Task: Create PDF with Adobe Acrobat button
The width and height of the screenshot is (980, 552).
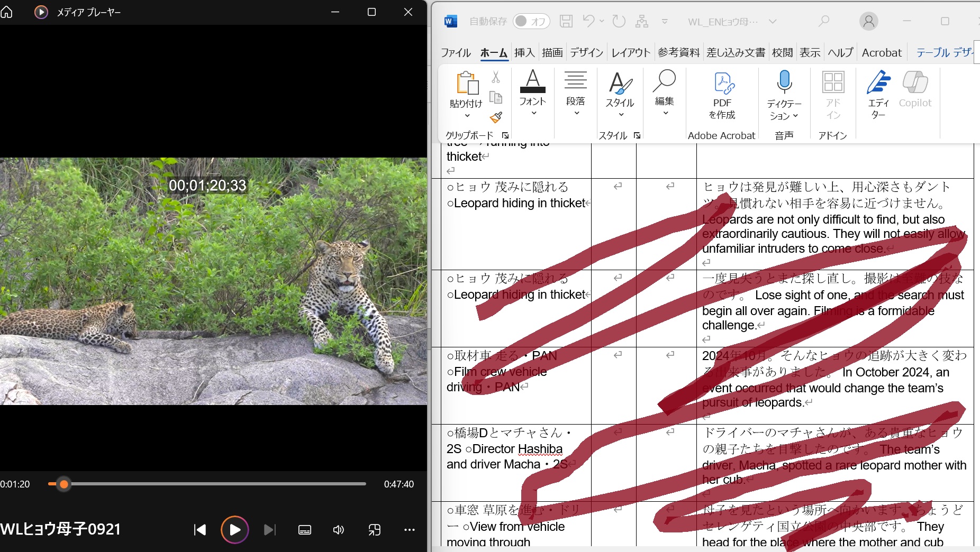Action: pos(722,95)
